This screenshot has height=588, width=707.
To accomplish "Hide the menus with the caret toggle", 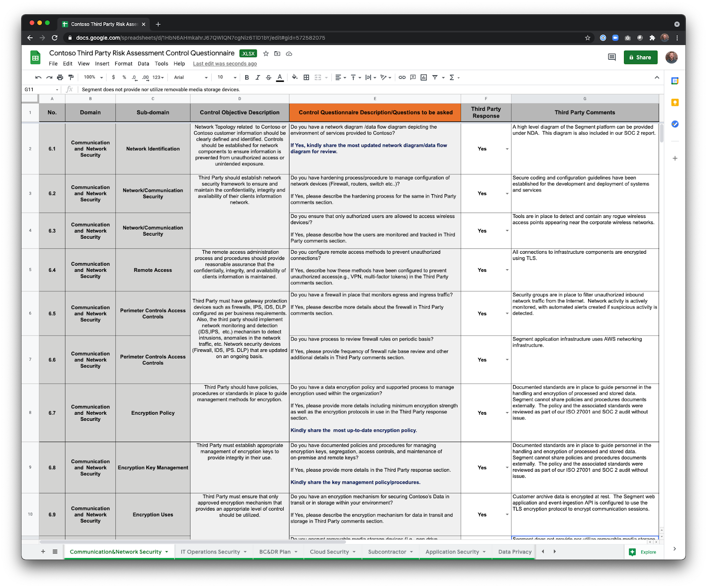I will [657, 77].
